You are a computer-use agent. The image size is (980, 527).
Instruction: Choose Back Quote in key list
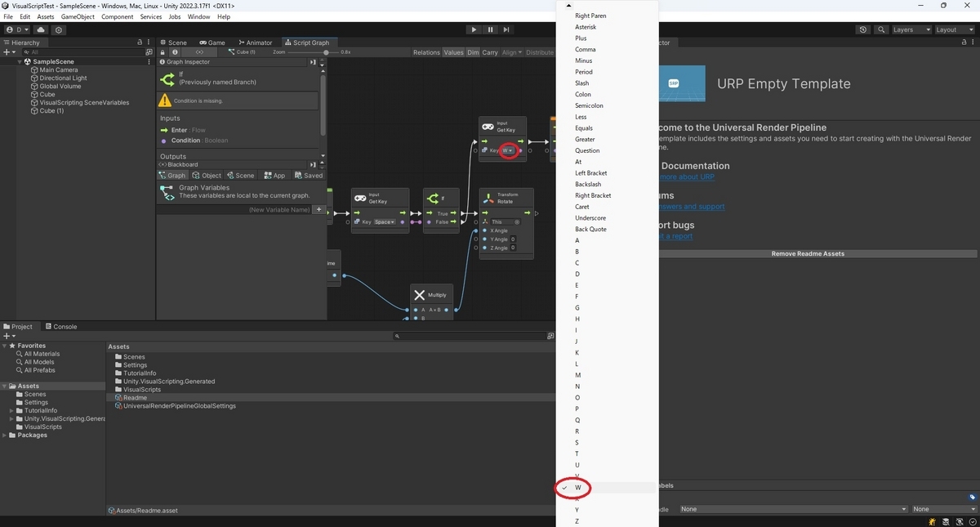[590, 229]
